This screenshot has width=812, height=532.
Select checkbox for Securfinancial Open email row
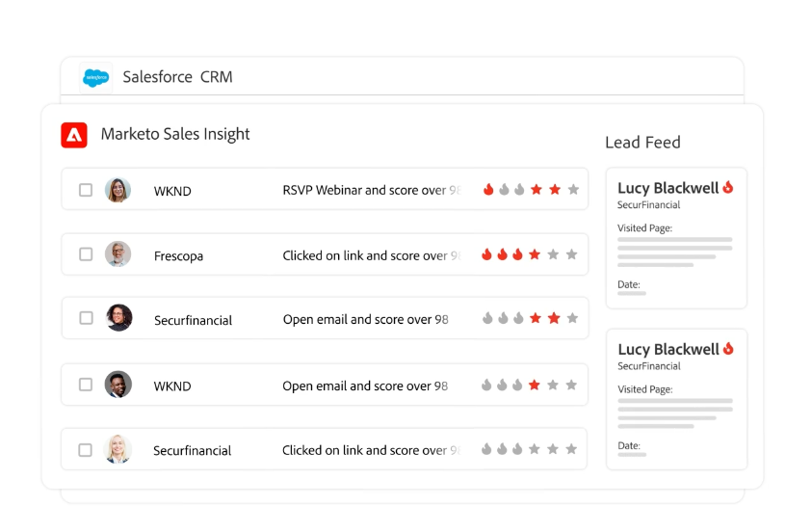pos(86,317)
